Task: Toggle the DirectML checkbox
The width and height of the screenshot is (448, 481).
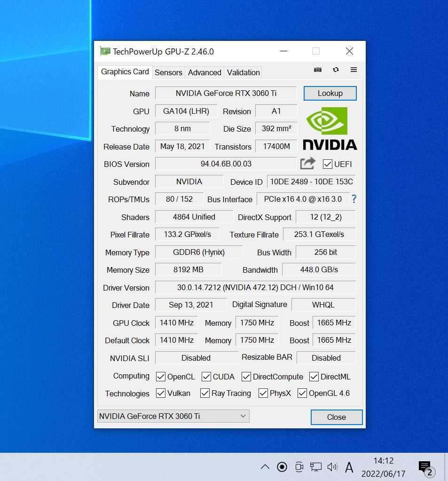Action: (x=314, y=377)
